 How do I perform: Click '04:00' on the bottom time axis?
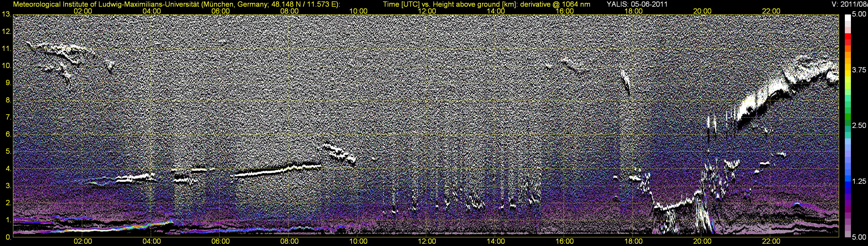tap(152, 241)
